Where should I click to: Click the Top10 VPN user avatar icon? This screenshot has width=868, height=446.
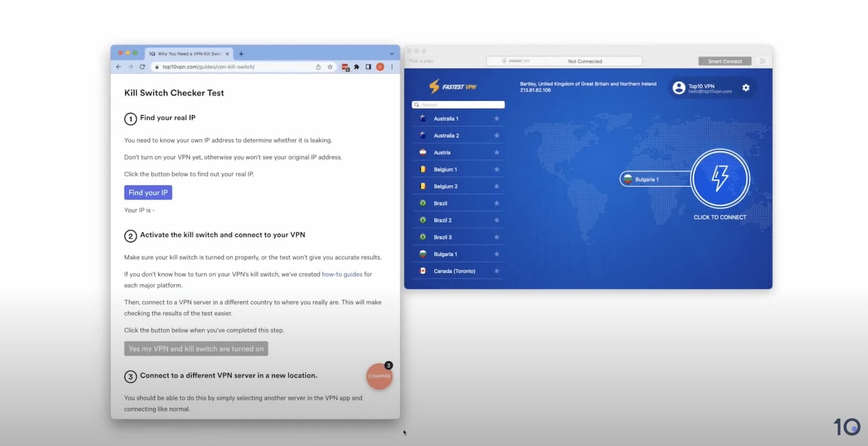(x=679, y=88)
